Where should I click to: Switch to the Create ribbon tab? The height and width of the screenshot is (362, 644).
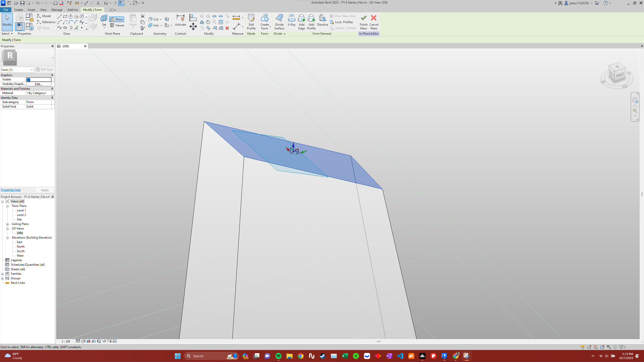18,10
